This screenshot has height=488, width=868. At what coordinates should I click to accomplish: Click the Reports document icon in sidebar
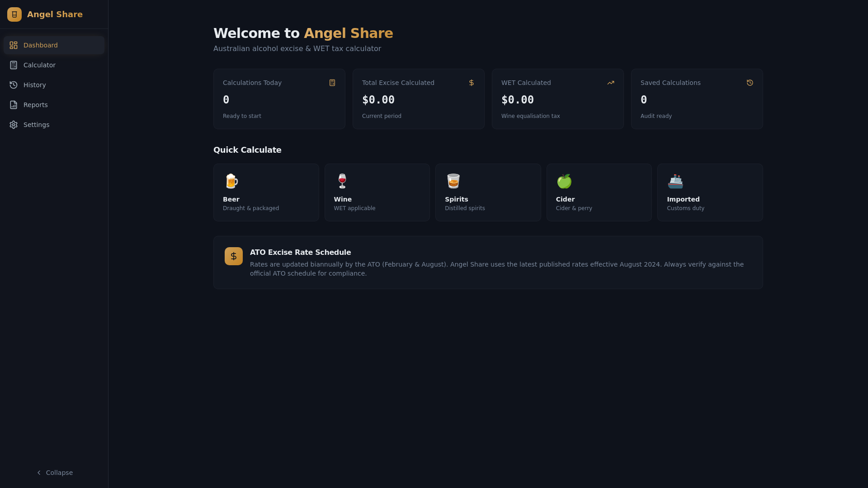coord(14,105)
